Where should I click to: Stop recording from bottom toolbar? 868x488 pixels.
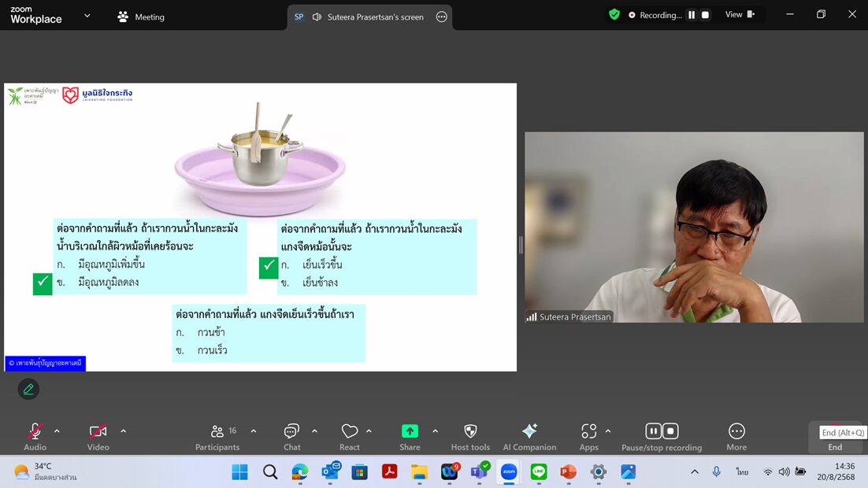pyautogui.click(x=670, y=431)
